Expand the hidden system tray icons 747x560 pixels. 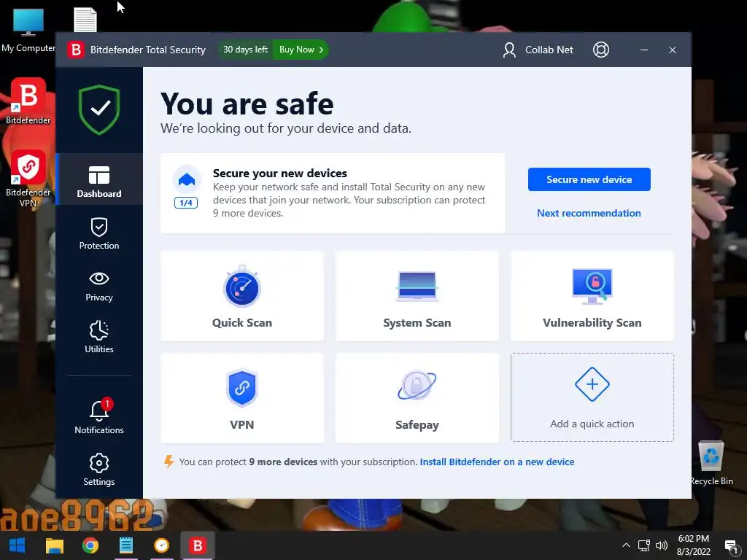coord(626,545)
